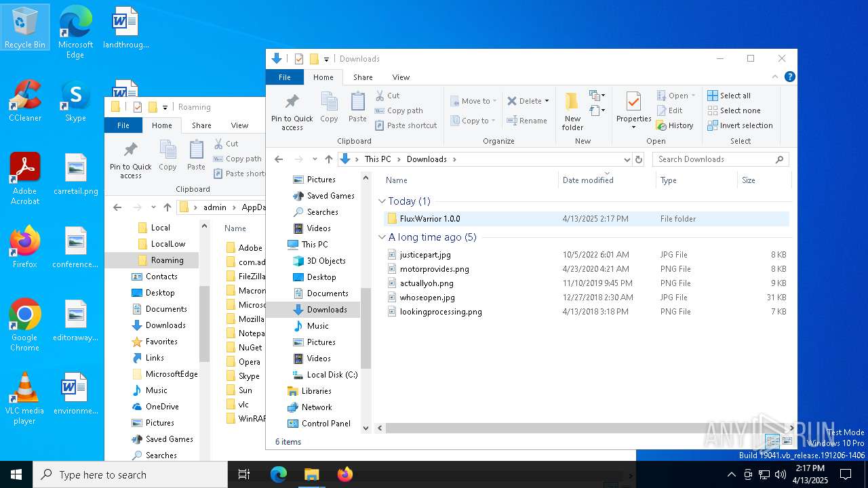Open Skype desktop shortcut
This screenshot has width=868, height=488.
point(75,101)
